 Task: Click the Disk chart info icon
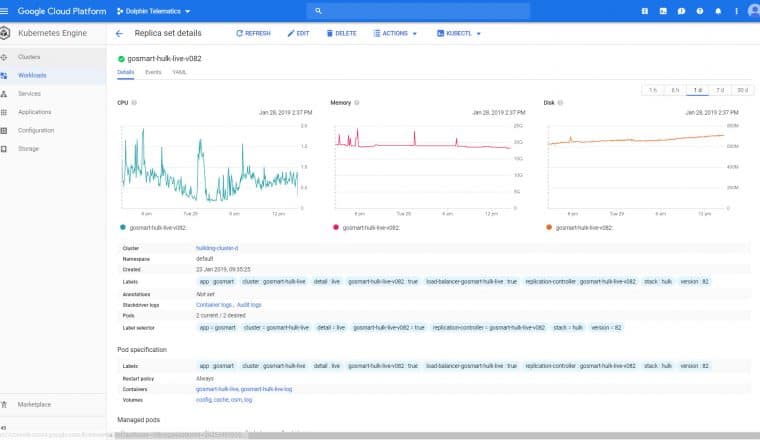[560, 103]
